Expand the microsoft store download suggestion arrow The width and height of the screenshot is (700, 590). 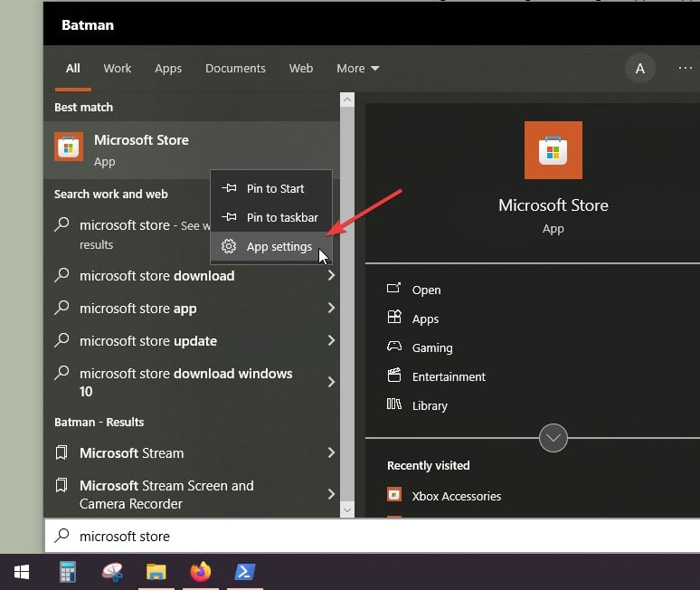331,276
